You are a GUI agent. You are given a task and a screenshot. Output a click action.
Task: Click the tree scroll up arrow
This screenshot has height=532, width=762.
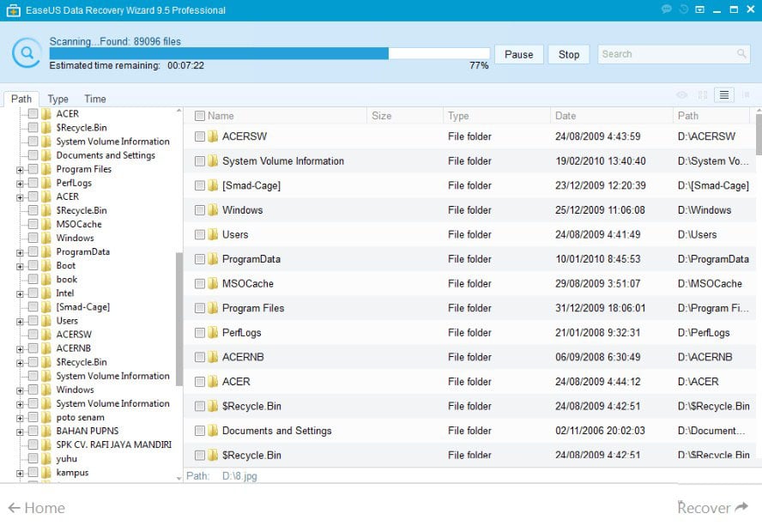(178, 112)
